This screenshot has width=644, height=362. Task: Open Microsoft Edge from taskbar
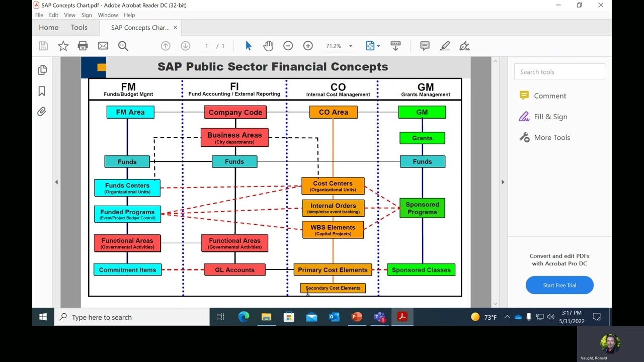pyautogui.click(x=244, y=317)
